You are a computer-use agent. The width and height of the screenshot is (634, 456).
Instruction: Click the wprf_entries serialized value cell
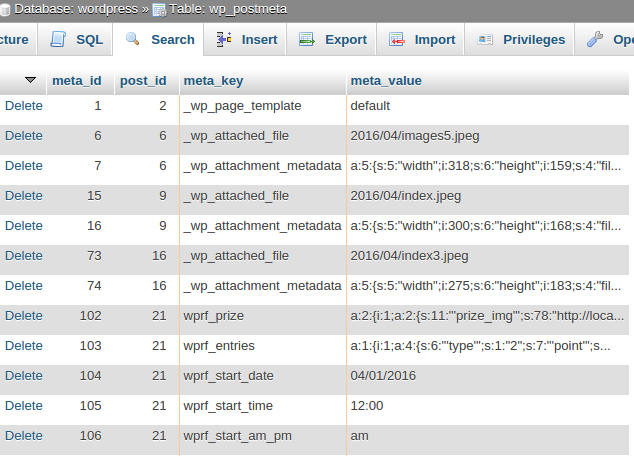[488, 349]
